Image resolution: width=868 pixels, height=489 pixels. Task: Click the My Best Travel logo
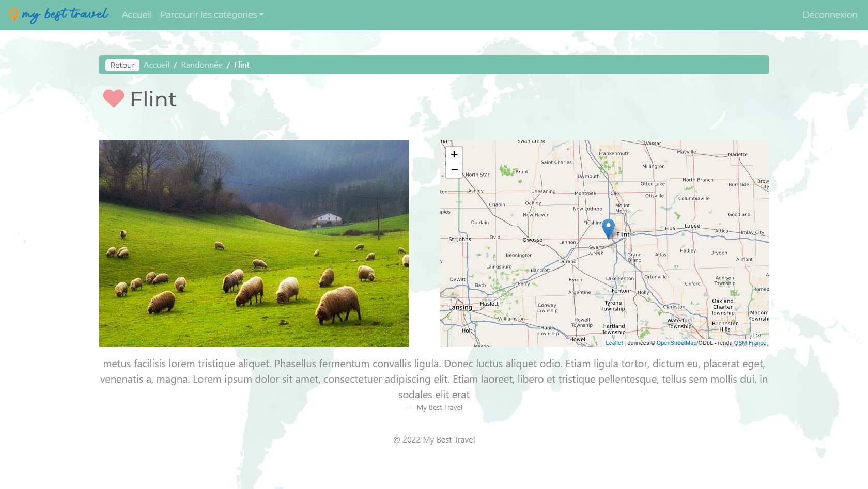pyautogui.click(x=59, y=14)
